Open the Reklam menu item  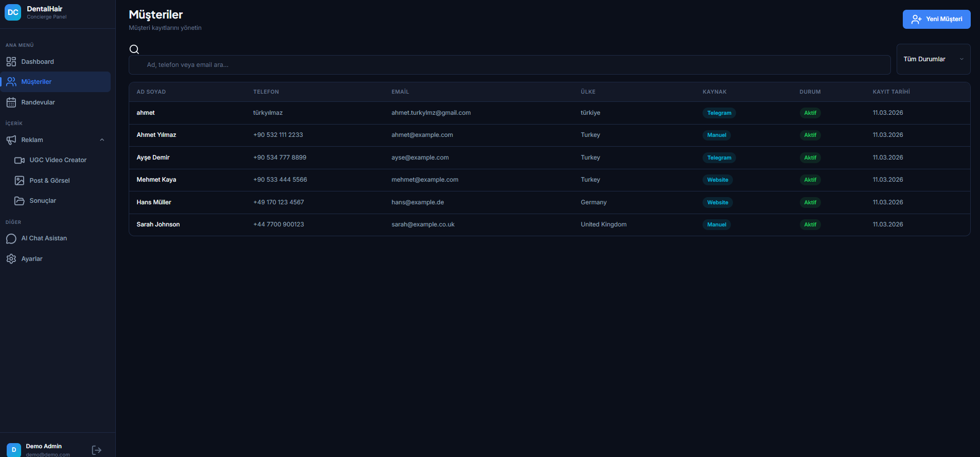[32, 140]
